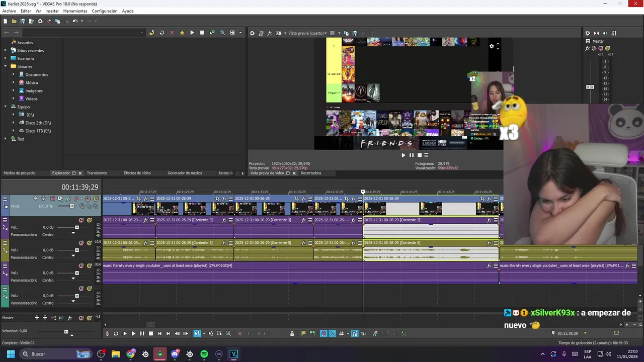Switch to Medios de proyecto tab

(20, 173)
